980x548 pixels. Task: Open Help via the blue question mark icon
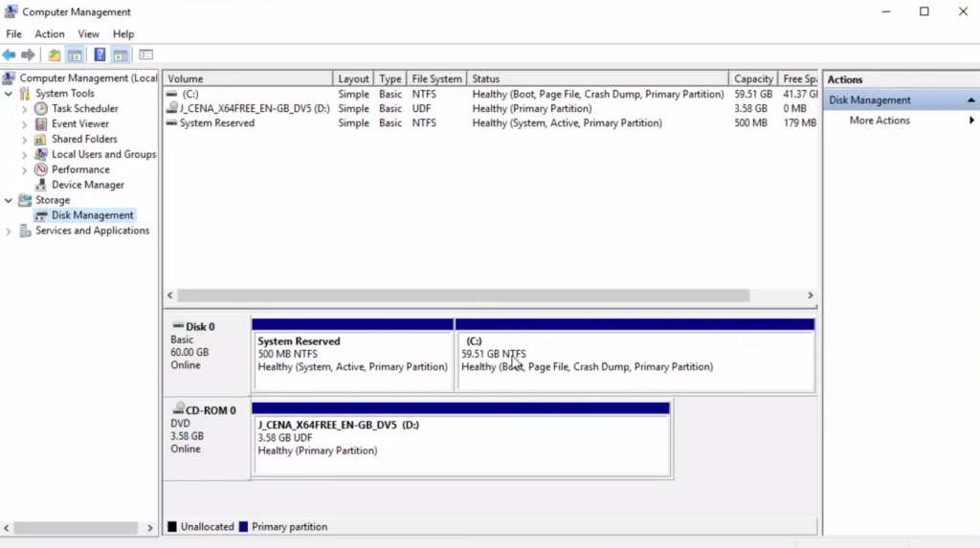pos(100,55)
